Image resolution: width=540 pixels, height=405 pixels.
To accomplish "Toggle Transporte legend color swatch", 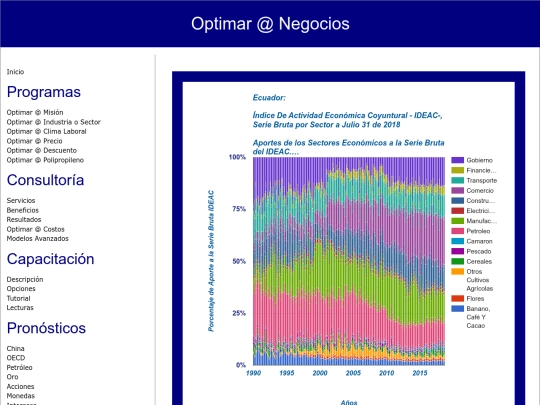I will tap(458, 180).
